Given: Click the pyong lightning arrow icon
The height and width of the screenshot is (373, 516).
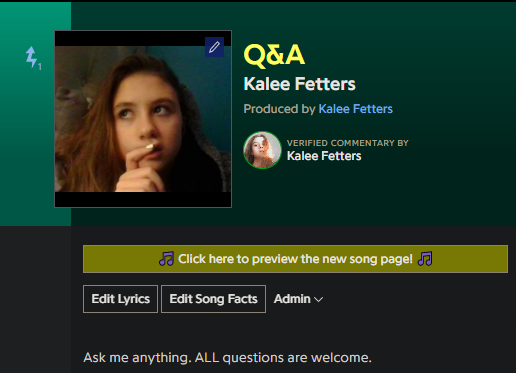Looking at the screenshot, I should tap(31, 57).
